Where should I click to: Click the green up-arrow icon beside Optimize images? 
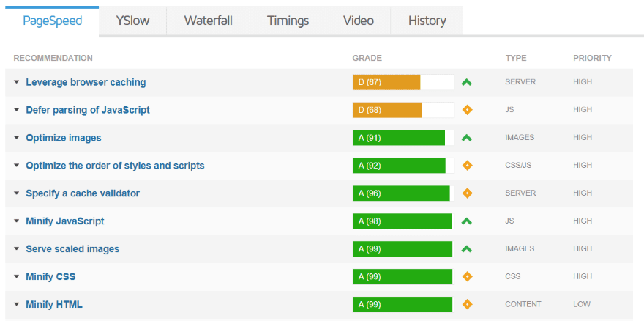click(x=467, y=138)
